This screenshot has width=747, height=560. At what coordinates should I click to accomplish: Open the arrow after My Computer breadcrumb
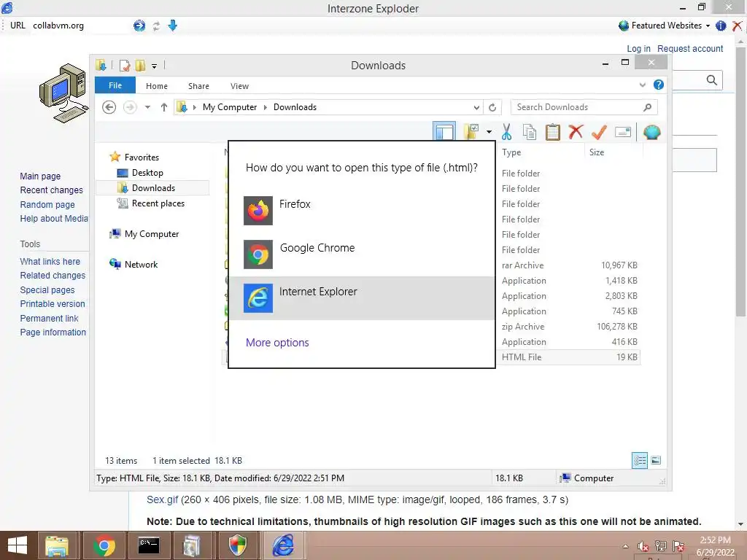coord(266,107)
